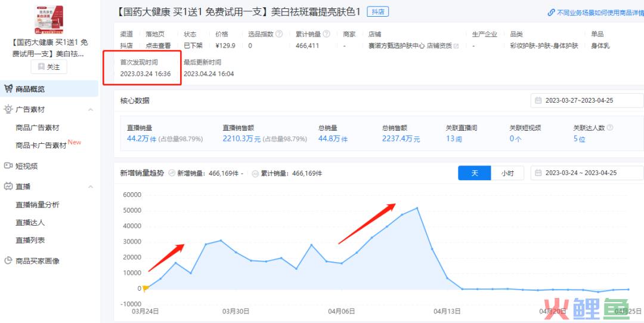The width and height of the screenshot is (644, 323).
Task: Open 直播列表 menu item
Action: pyautogui.click(x=30, y=240)
